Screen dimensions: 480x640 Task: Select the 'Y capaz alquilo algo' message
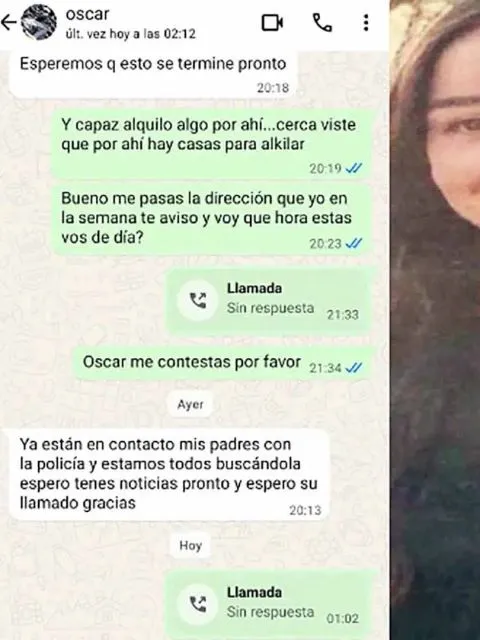[211, 144]
